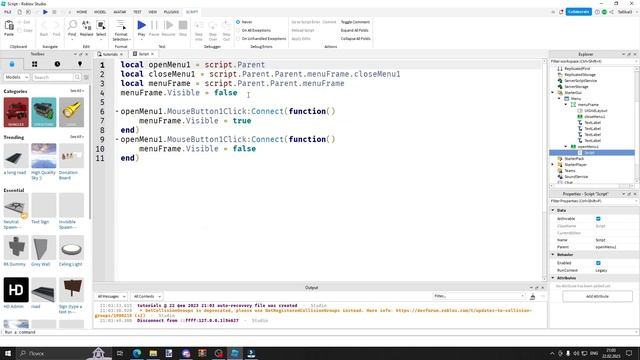
Task: Click the Replace tool icon
Action: [86, 25]
